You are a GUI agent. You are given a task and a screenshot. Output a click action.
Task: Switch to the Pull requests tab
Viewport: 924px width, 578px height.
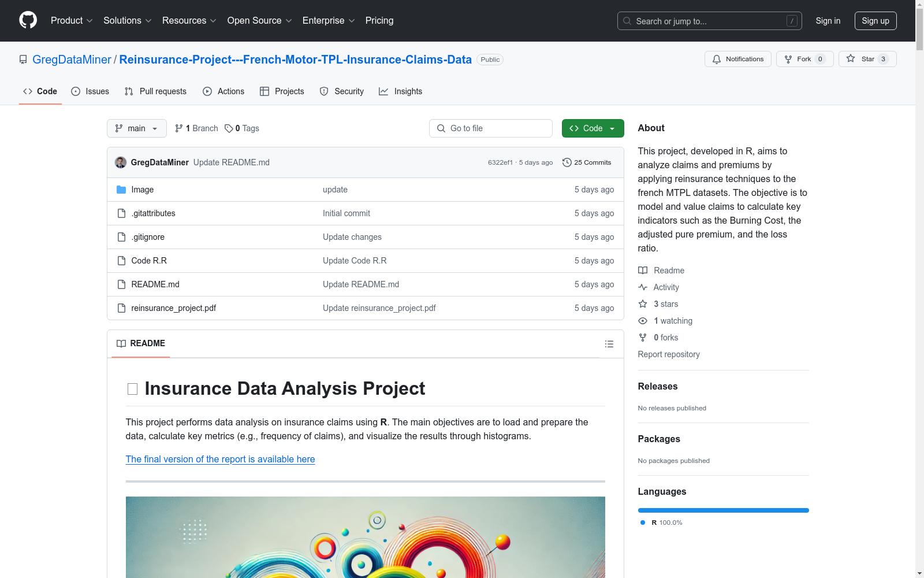[x=155, y=91]
